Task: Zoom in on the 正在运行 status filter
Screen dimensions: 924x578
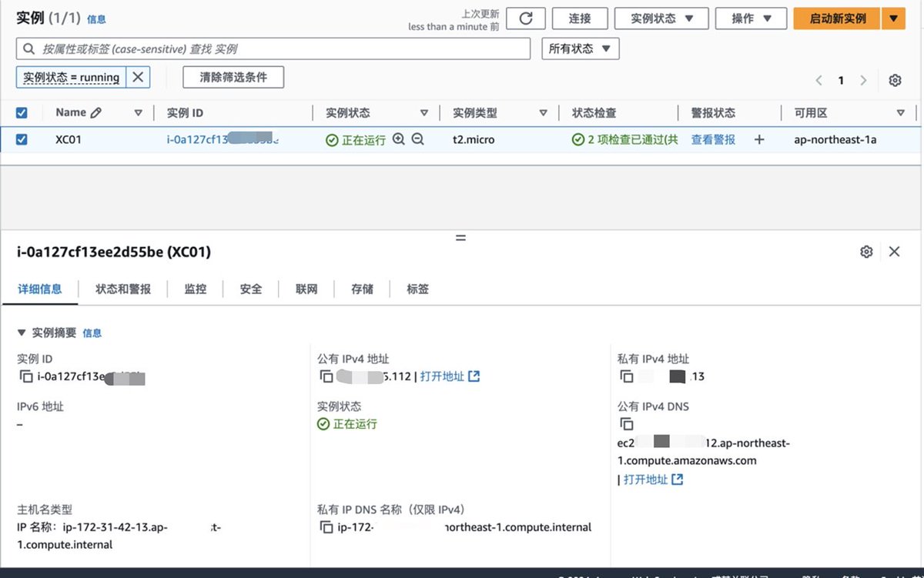Action: pos(400,140)
